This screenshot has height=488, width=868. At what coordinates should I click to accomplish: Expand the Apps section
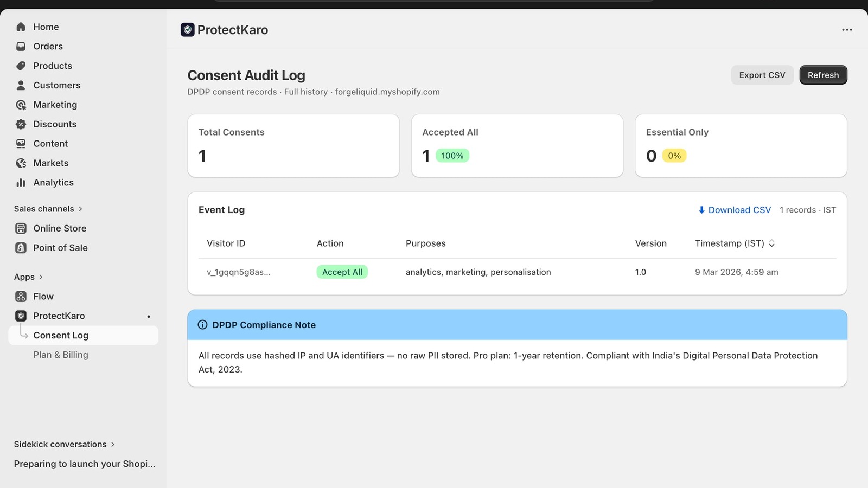tap(41, 277)
